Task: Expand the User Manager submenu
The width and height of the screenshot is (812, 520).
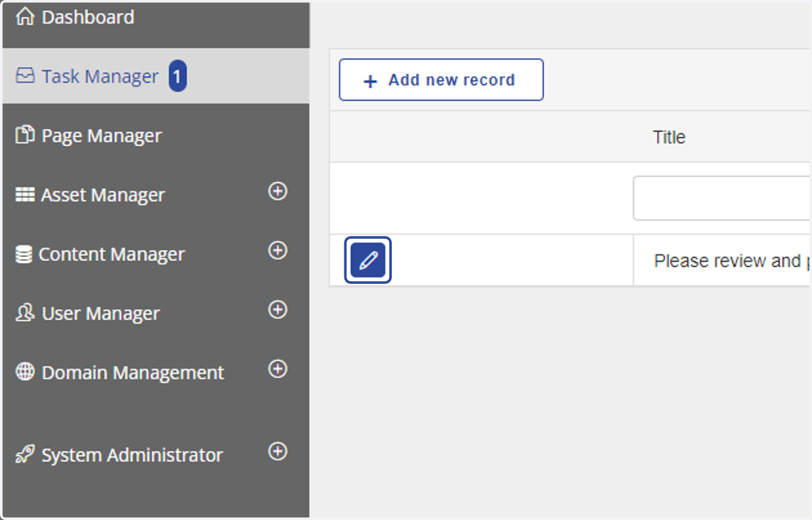Action: pyautogui.click(x=277, y=310)
